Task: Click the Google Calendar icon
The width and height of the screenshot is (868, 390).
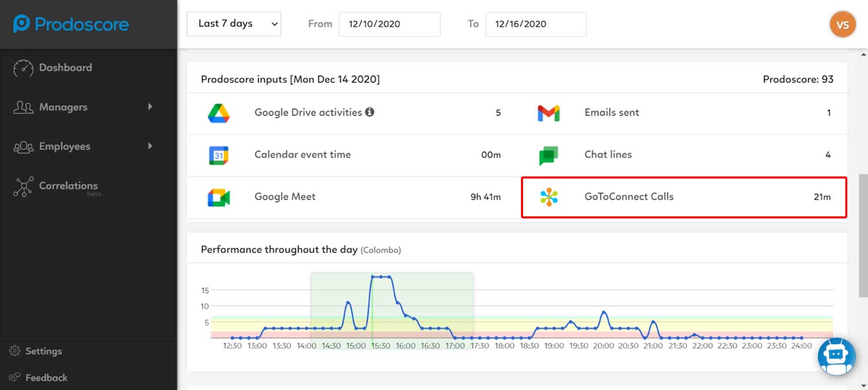Action: click(218, 155)
